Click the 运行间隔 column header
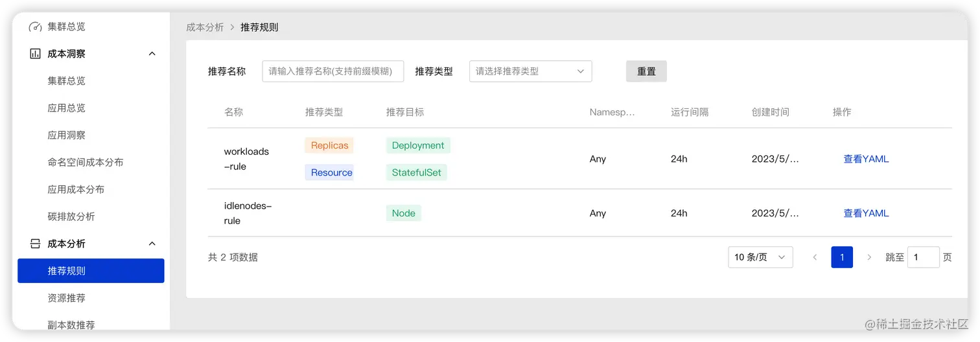980x342 pixels. pyautogui.click(x=690, y=112)
